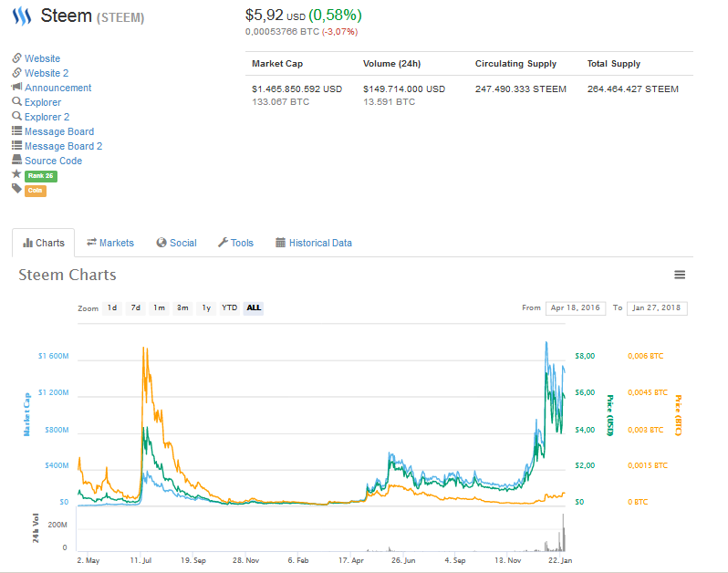Viewport: 728px width, 573px height.
Task: Click the Steem Charts heading
Action: (x=68, y=275)
